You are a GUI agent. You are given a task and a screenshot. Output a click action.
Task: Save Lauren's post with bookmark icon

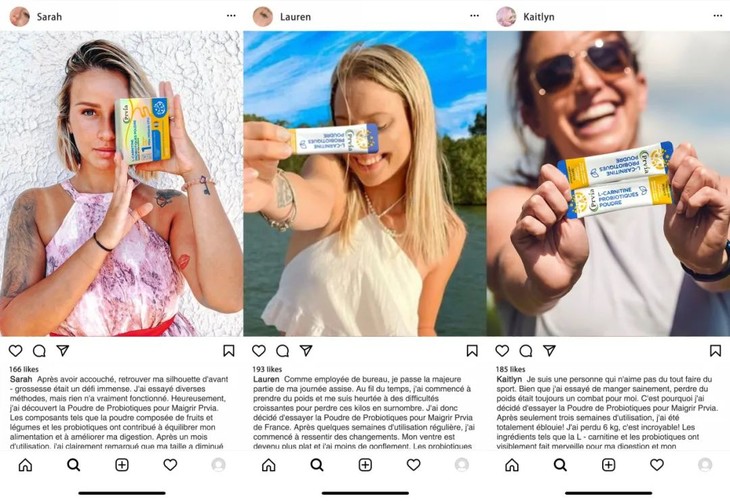[472, 351]
